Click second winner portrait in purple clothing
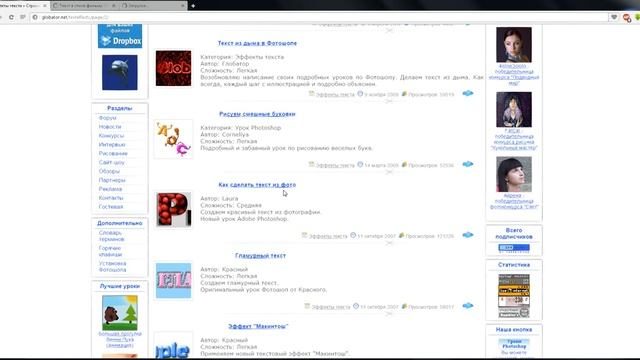The width and height of the screenshot is (640, 360). coord(514,109)
